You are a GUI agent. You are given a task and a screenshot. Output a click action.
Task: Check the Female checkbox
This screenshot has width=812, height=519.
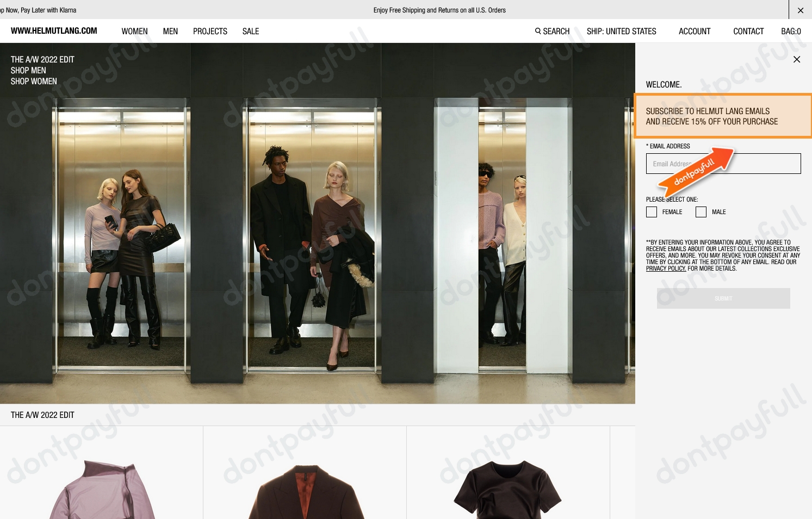(x=652, y=212)
